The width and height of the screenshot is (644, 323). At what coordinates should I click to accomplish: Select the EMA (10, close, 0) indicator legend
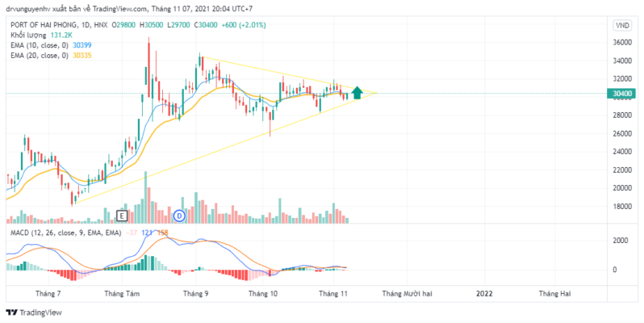point(40,45)
